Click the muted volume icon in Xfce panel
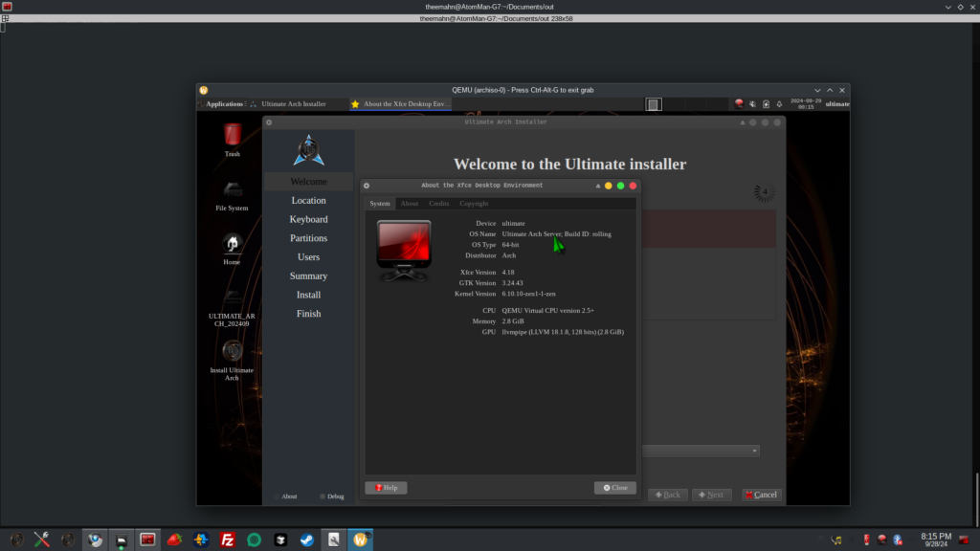The image size is (980, 551). pyautogui.click(x=752, y=104)
